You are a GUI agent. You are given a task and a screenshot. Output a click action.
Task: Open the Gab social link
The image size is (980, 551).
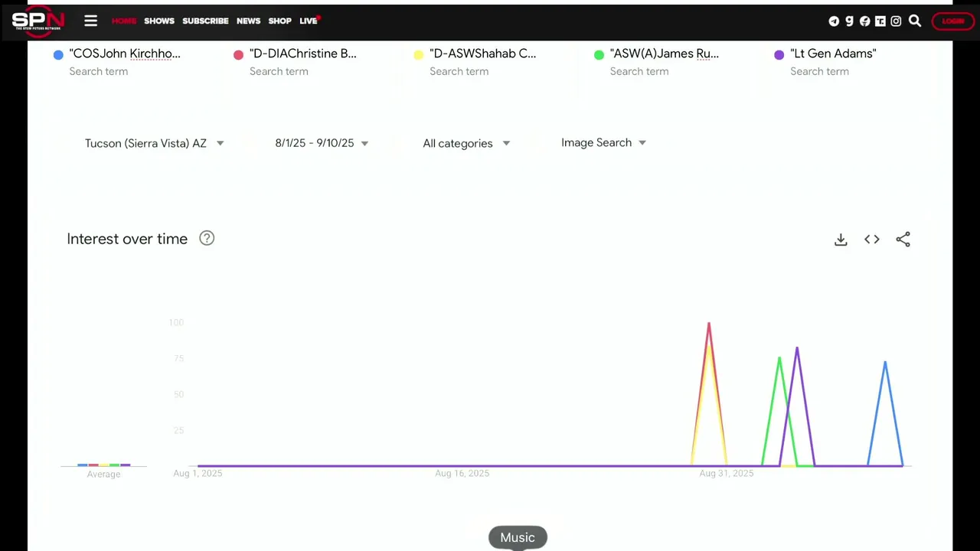tap(849, 21)
